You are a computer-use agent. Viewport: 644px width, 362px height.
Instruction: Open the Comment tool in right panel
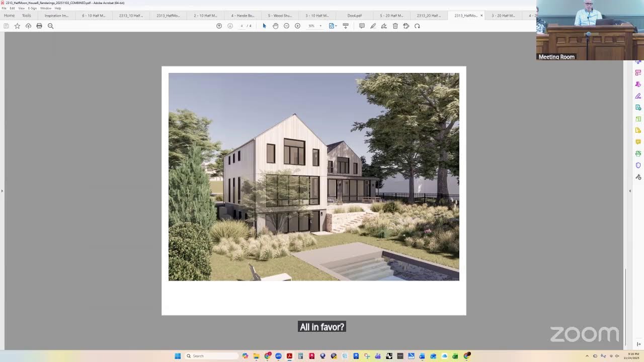coord(638,142)
